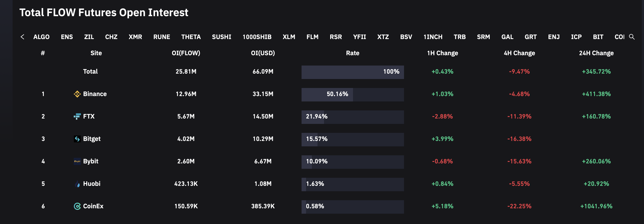This screenshot has width=644, height=224.
Task: Click the Total 100% rate bar
Action: [x=353, y=72]
